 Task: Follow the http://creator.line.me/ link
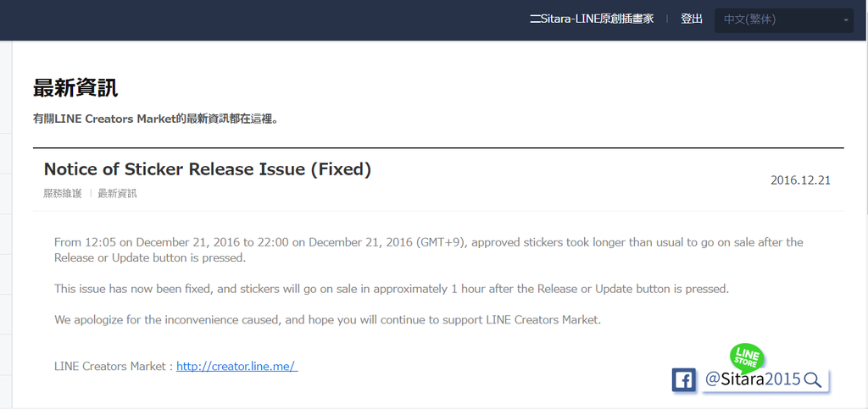click(237, 366)
